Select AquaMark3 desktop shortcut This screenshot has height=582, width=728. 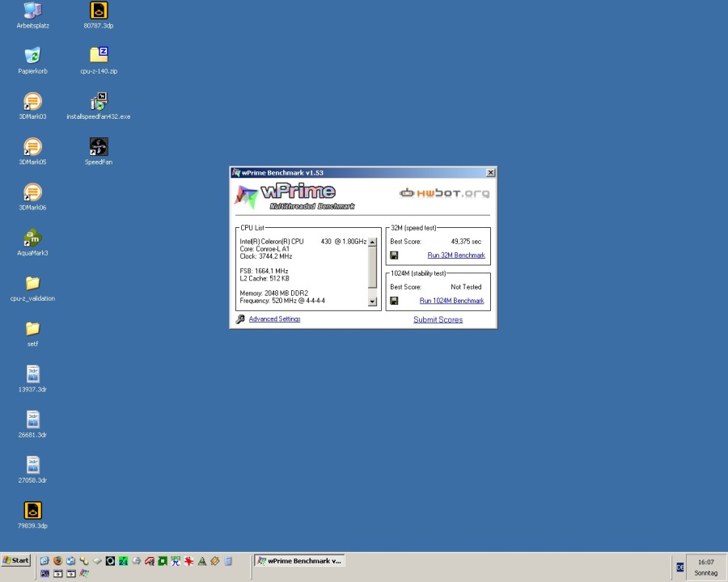click(32, 242)
